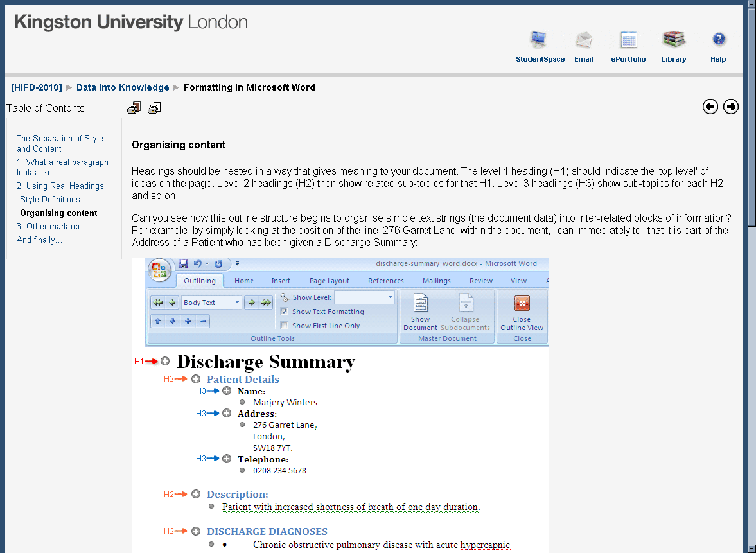
Task: Select the Outlining ribbon tab
Action: click(200, 281)
